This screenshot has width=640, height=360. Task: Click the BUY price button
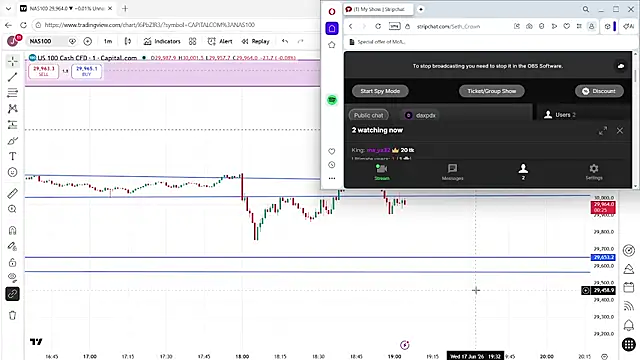tap(87, 71)
